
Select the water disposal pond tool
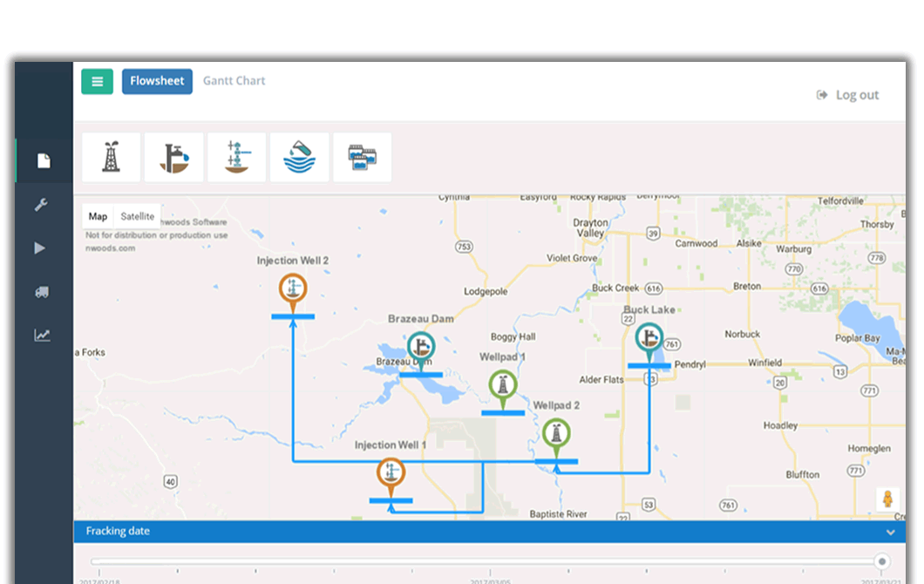tap(299, 158)
